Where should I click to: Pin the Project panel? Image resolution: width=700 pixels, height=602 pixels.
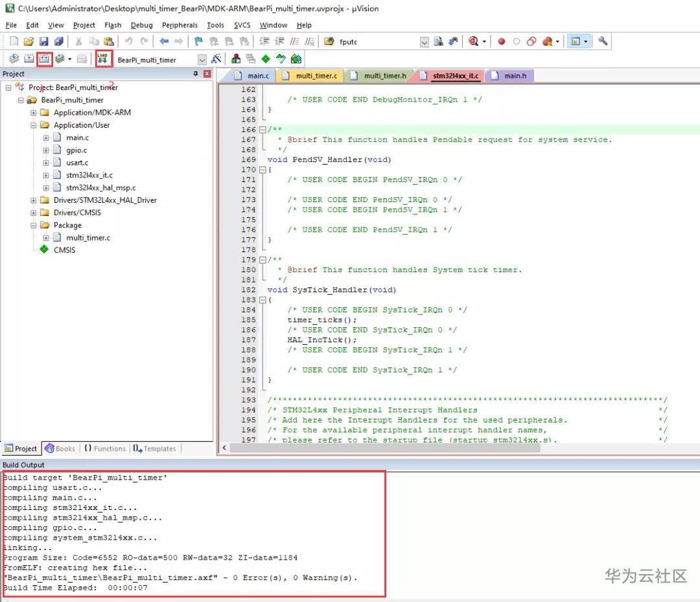pyautogui.click(x=196, y=74)
